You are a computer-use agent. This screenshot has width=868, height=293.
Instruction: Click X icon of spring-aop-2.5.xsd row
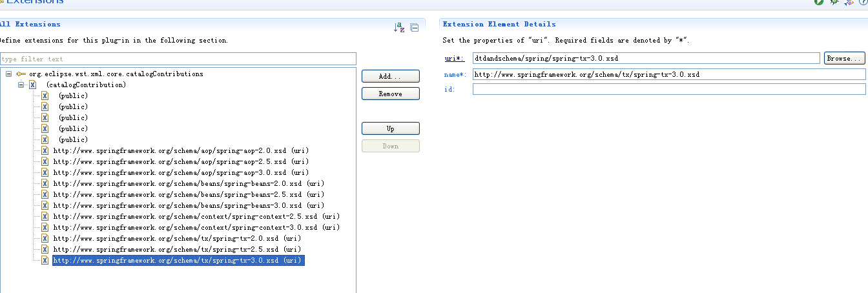(x=45, y=161)
